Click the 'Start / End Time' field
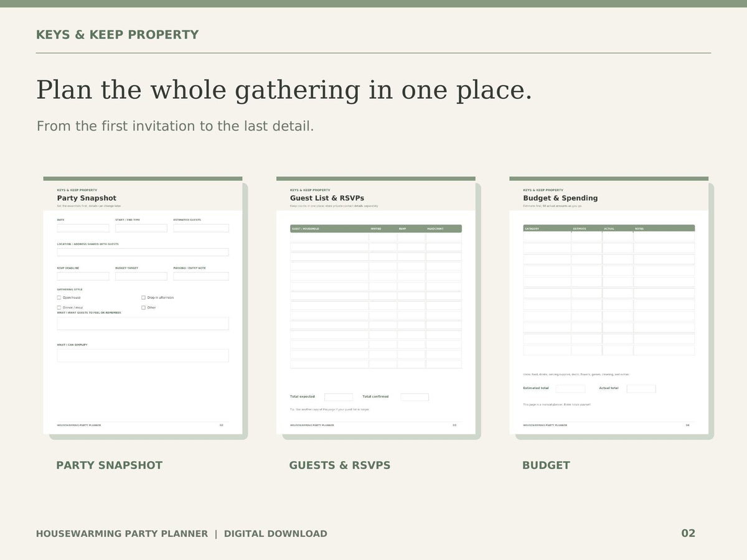 (x=141, y=228)
